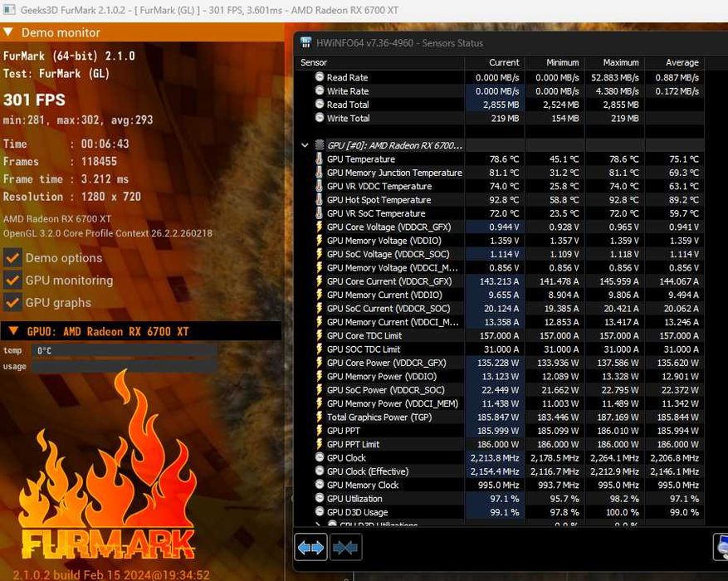This screenshot has height=581, width=728.
Task: Click the GPU SoC Power (VDDCR_SOC) label
Action: point(385,390)
